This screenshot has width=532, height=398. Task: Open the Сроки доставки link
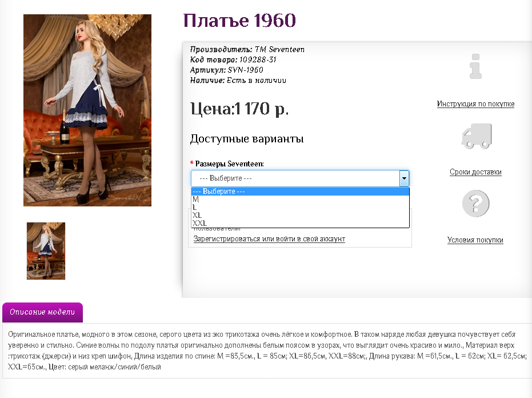point(475,172)
